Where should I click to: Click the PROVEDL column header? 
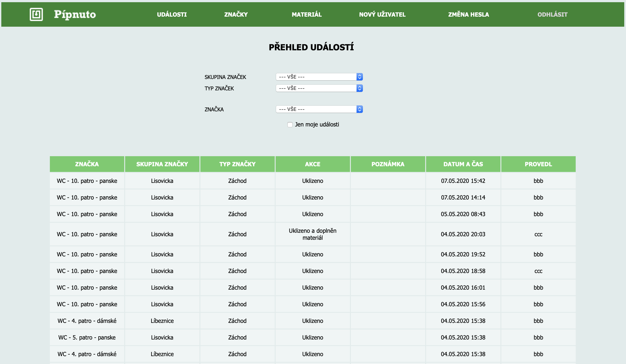[x=538, y=164]
